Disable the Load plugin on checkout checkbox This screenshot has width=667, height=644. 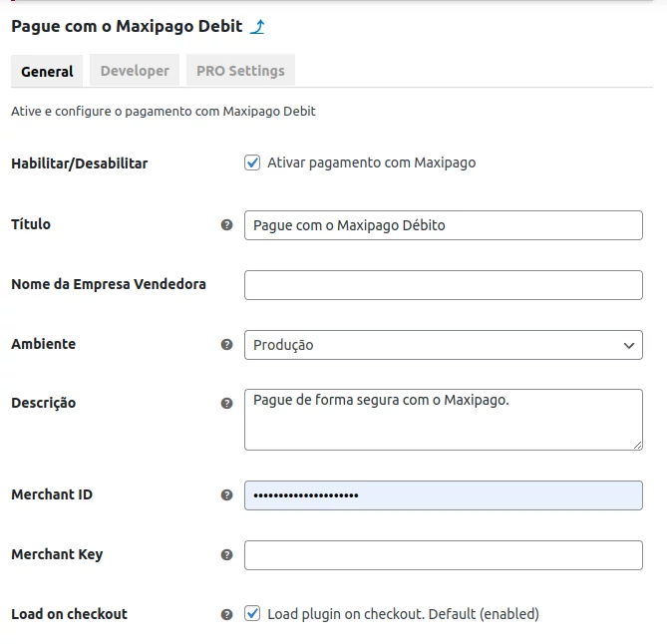pyautogui.click(x=252, y=614)
